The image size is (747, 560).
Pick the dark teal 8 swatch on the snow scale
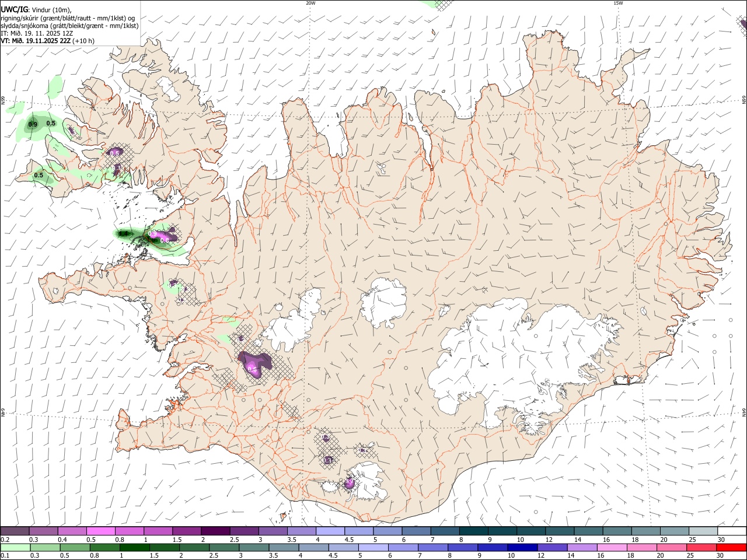[473, 531]
